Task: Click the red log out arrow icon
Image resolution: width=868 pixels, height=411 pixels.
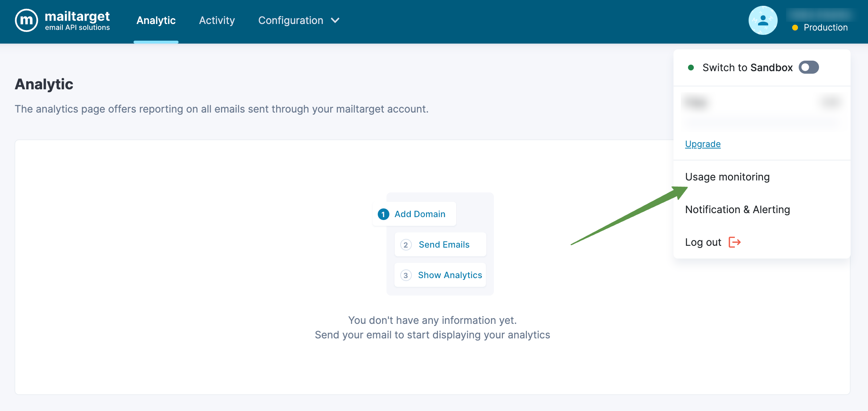Action: 734,242
